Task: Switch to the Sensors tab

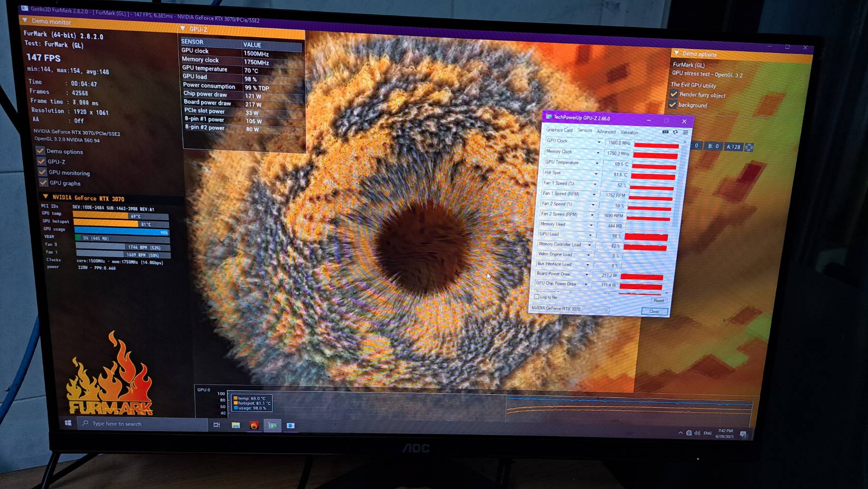Action: click(x=584, y=130)
